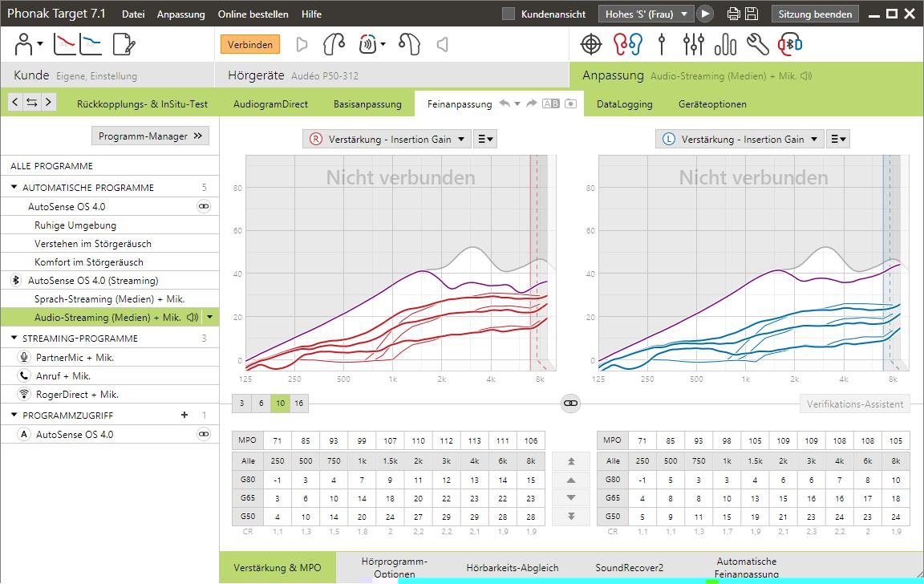This screenshot has width=924, height=584.
Task: Open the wrench device options icon
Action: click(757, 45)
